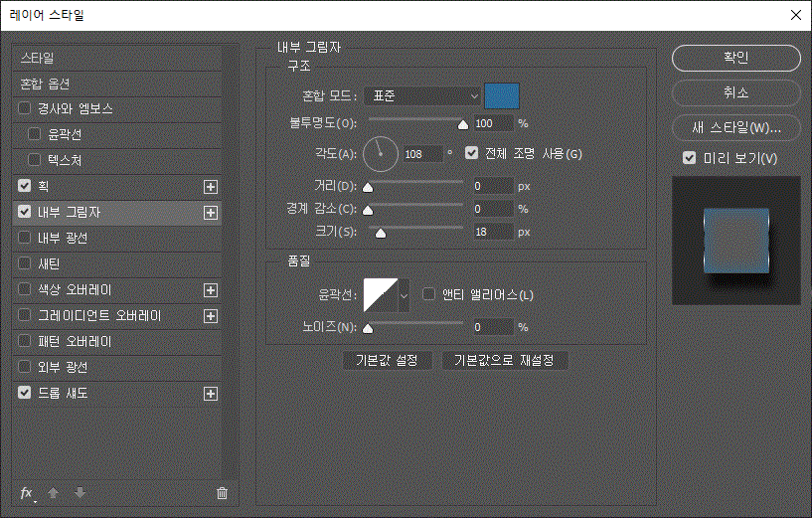Enable the 외부 광선 checkbox

coord(24,367)
